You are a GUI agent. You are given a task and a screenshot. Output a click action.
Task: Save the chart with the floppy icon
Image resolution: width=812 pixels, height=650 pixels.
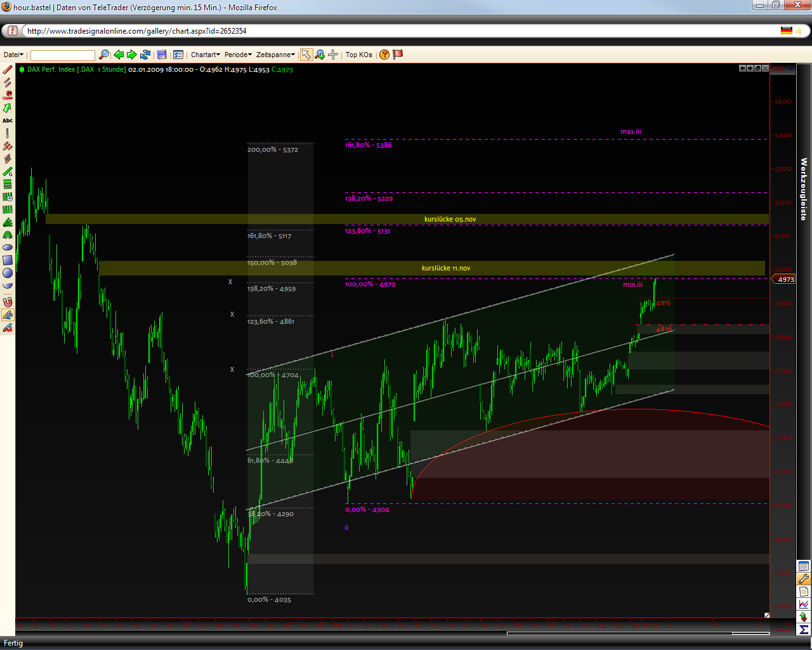tap(162, 55)
